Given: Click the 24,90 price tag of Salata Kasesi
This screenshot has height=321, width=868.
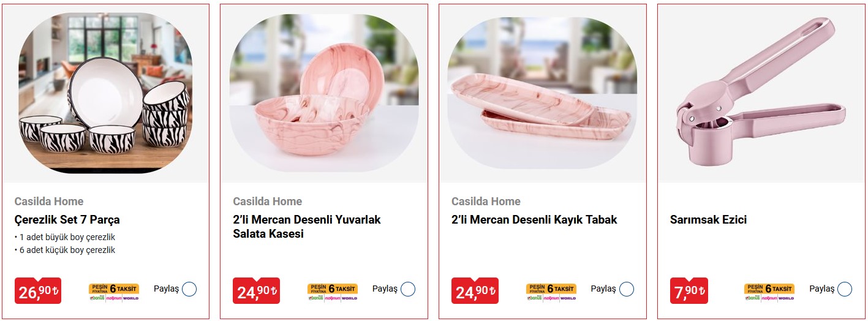Looking at the screenshot, I should pos(256,291).
